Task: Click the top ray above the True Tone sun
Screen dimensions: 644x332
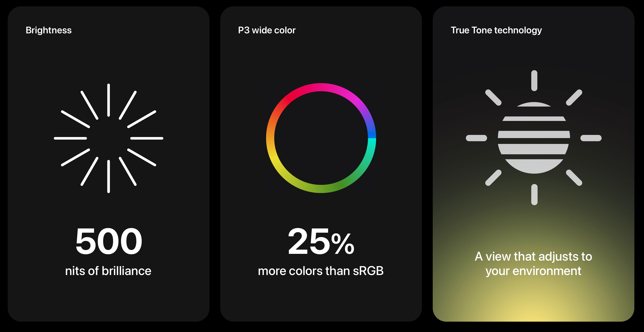Action: point(534,80)
